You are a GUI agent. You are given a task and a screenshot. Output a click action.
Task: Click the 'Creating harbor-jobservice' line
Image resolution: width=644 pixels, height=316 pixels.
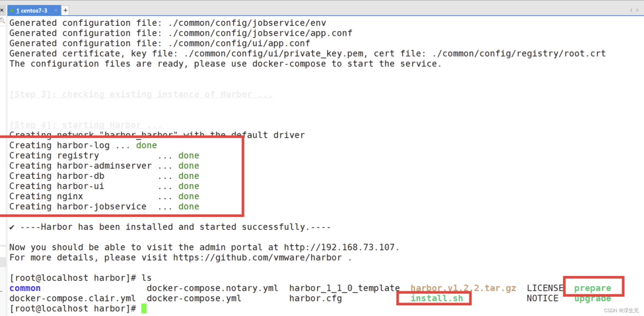(x=104, y=207)
